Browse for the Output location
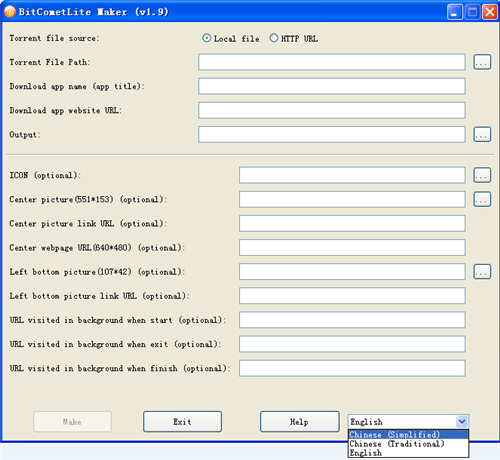The height and width of the screenshot is (460, 500). pos(482,134)
